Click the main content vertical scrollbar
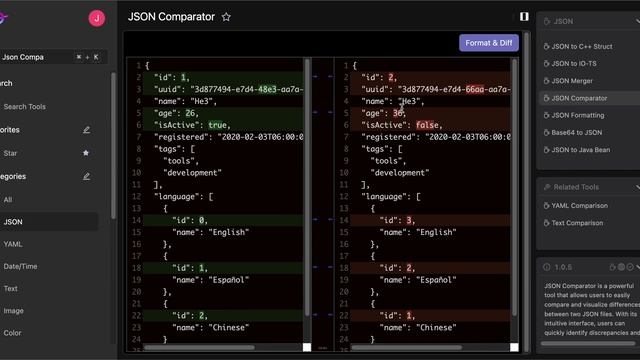640x360 pixels. point(527,192)
